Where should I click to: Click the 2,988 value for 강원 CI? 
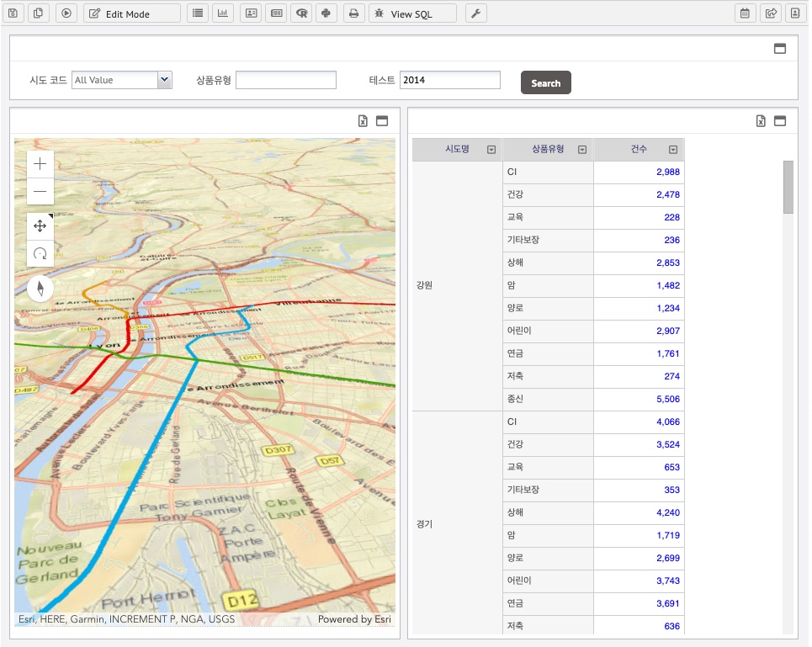[668, 172]
